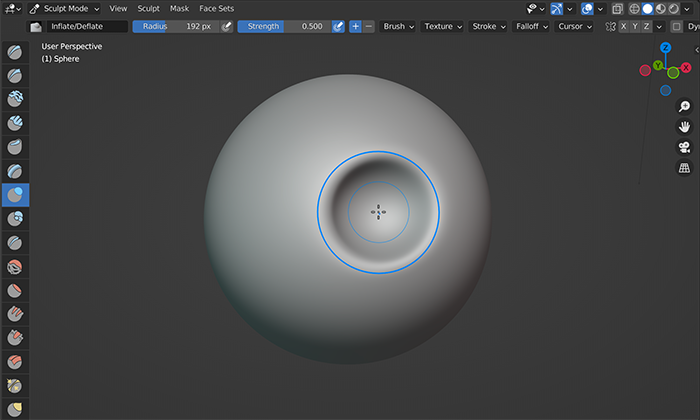This screenshot has width=700, height=420.
Task: Select the Crease brush tool
Action: point(15,243)
